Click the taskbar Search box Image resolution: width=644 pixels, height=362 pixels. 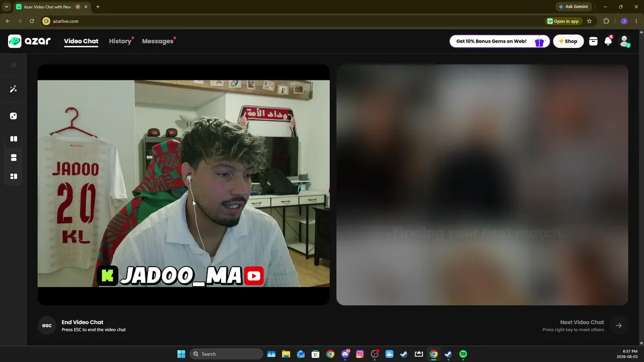point(226,354)
